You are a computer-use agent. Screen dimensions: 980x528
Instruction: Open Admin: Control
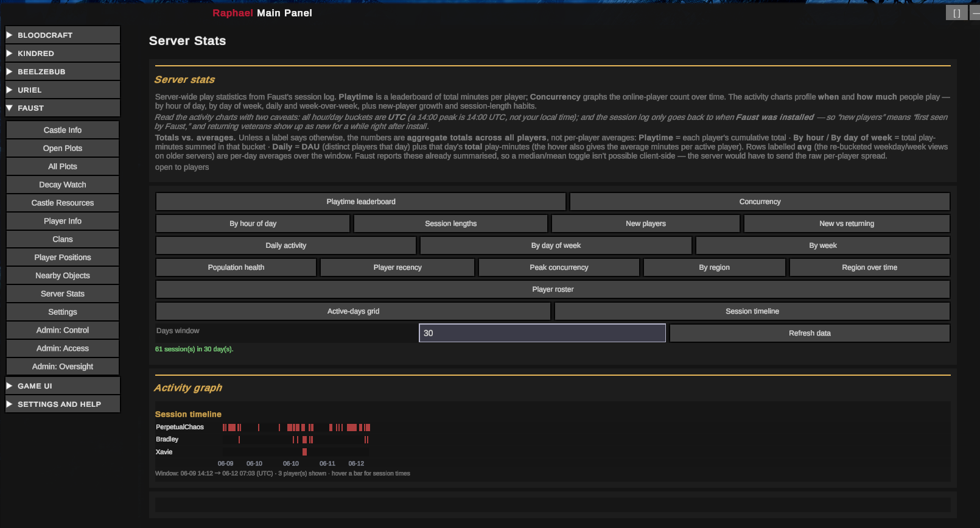(63, 330)
